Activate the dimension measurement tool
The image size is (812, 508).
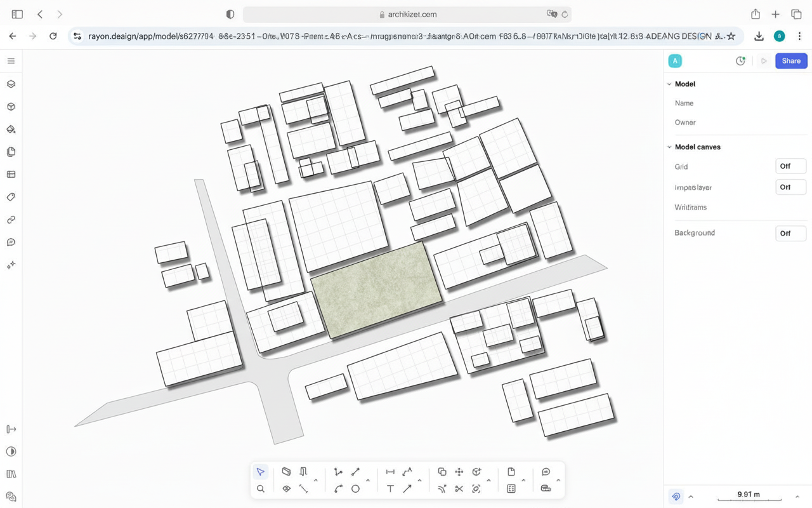pyautogui.click(x=390, y=472)
